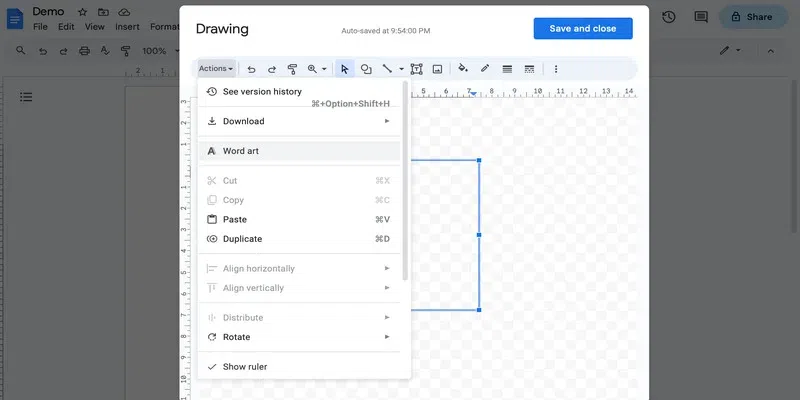This screenshot has width=800, height=400.
Task: Open the Border color pencil tool
Action: tap(485, 68)
